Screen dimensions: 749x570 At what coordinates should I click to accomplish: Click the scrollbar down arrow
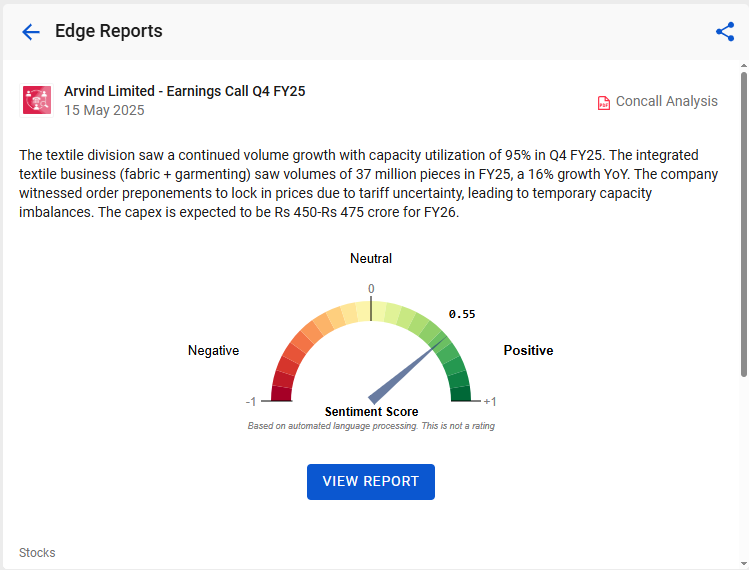pos(744,564)
